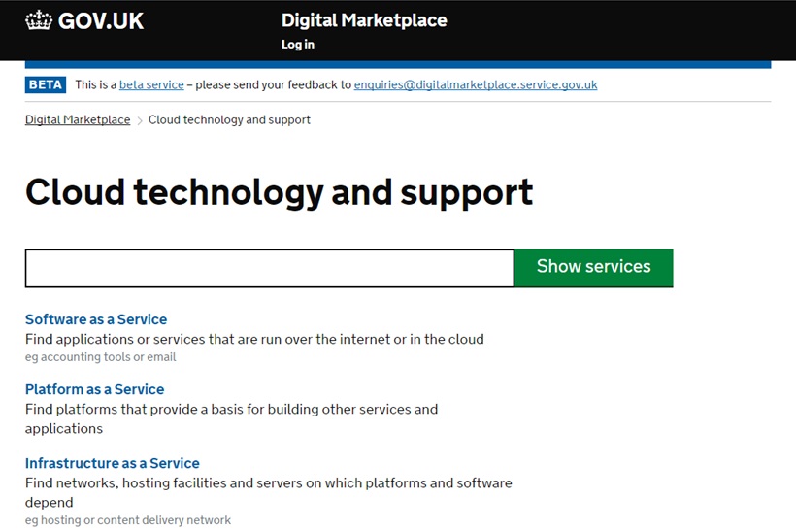Screen dimensions: 796x532
Task: Click the blue BETA badge
Action: (x=46, y=84)
